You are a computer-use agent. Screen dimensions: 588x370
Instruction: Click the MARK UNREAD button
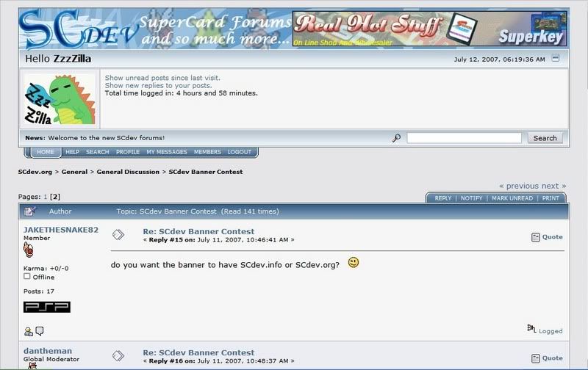[x=512, y=198]
